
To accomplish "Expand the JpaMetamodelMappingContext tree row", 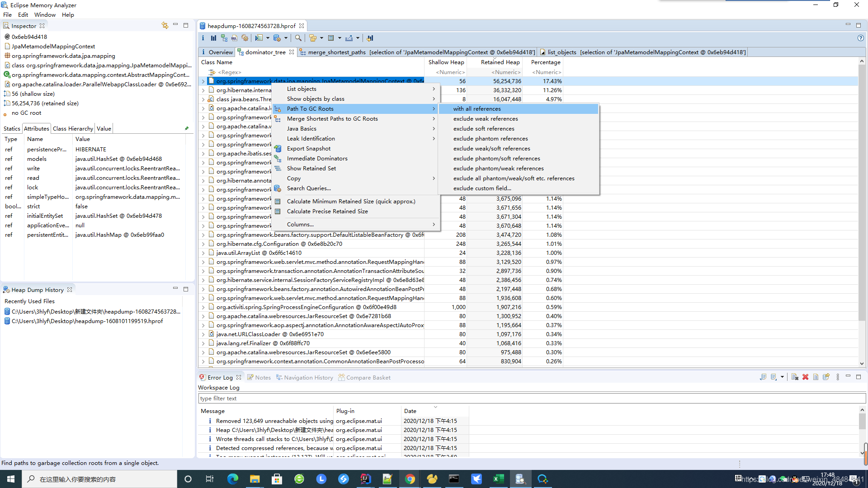I will [x=203, y=81].
